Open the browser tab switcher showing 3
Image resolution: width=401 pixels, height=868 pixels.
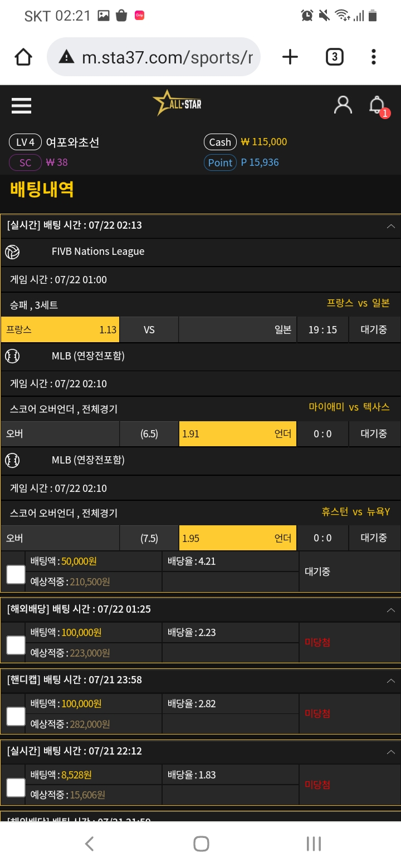(334, 57)
